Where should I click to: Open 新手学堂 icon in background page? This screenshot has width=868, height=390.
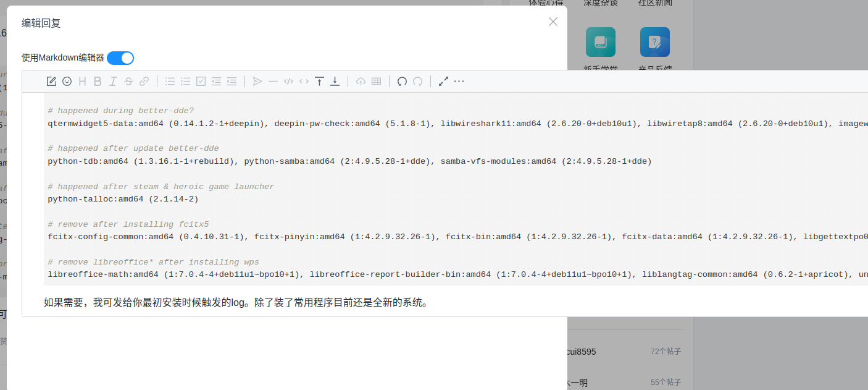601,42
